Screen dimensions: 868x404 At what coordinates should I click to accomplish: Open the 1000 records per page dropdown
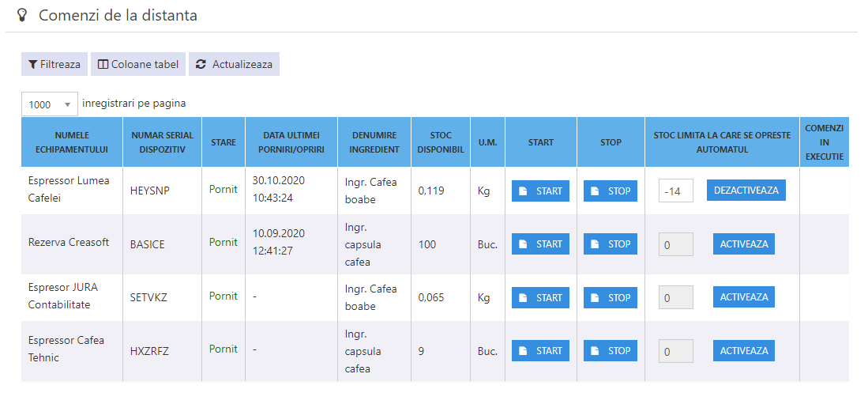click(49, 104)
